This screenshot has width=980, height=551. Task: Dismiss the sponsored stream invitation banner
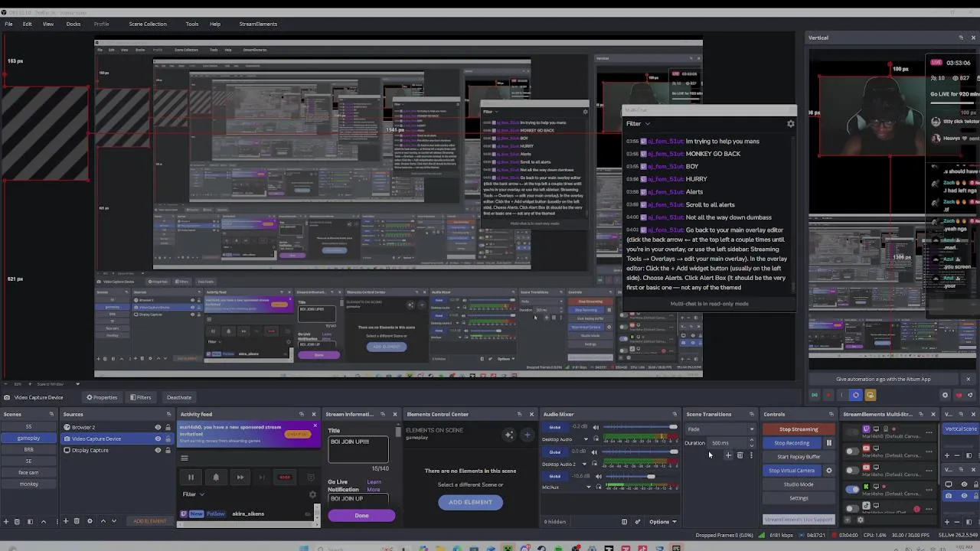point(315,425)
